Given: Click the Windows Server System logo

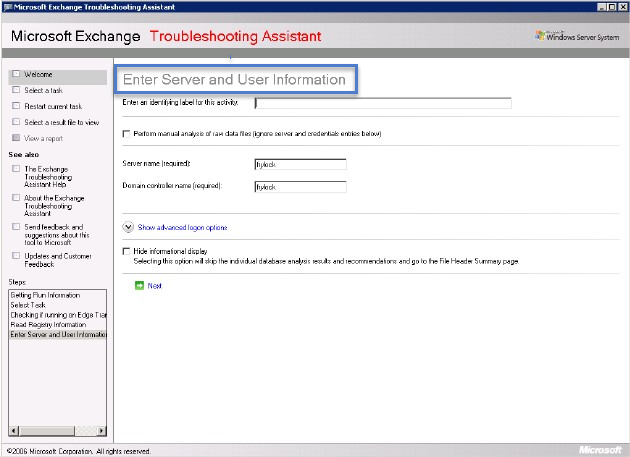Looking at the screenshot, I should pyautogui.click(x=577, y=36).
